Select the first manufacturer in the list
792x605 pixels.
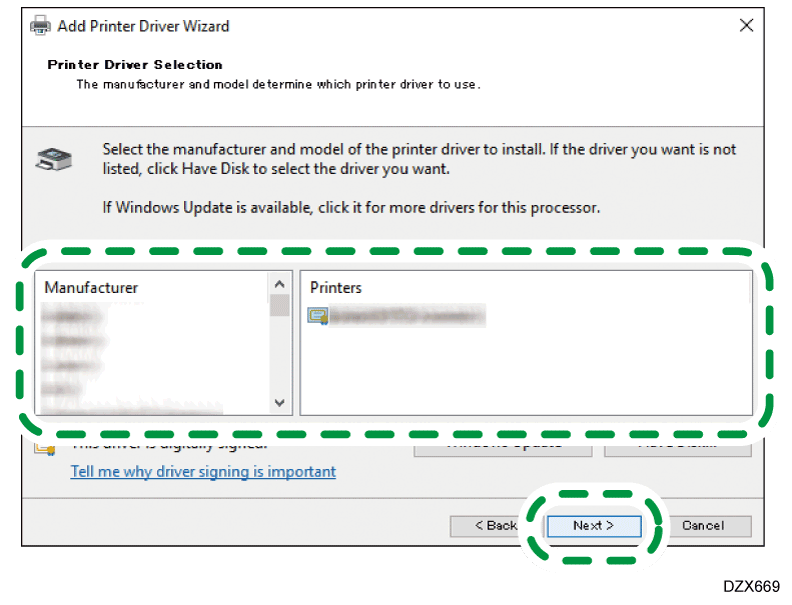(75, 314)
